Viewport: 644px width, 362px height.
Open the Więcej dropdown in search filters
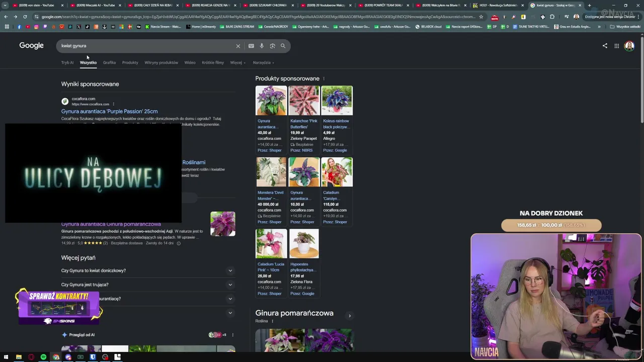[x=237, y=63]
